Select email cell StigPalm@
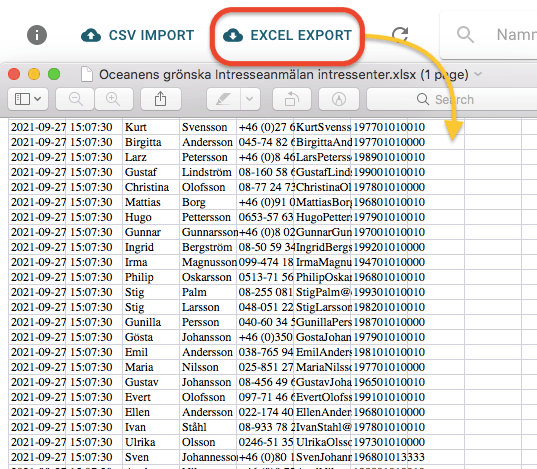The height and width of the screenshot is (469, 537). point(323,292)
